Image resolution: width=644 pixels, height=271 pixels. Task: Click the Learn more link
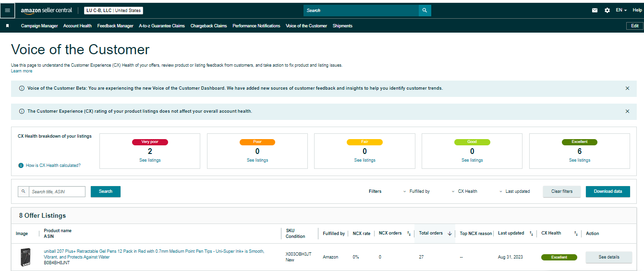coord(22,71)
